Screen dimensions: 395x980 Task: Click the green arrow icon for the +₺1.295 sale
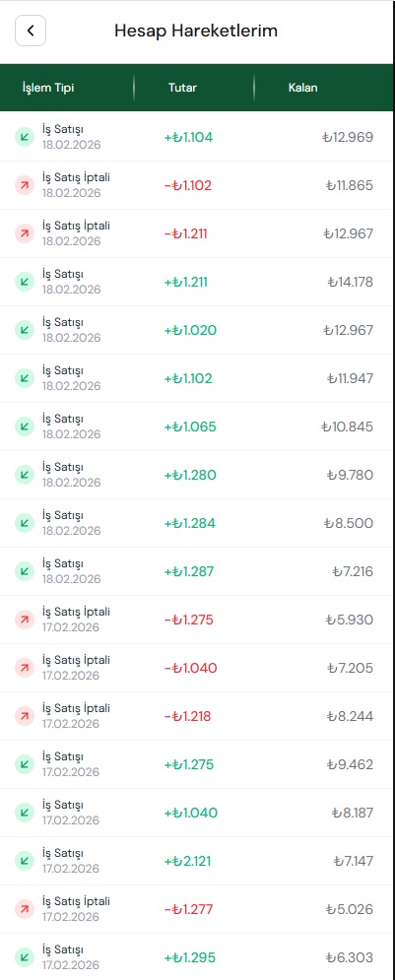pyautogui.click(x=25, y=957)
